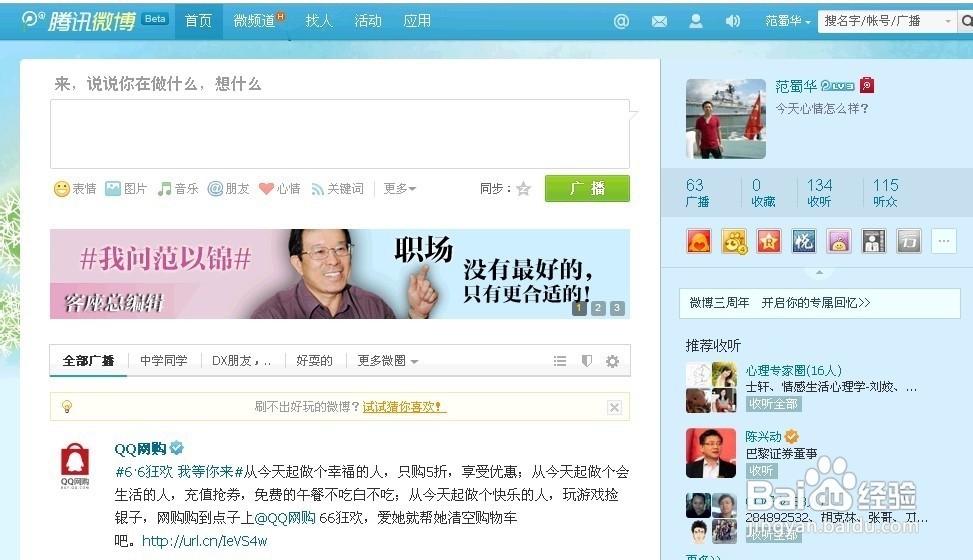Click the level badge next to 范蜀华

[x=837, y=86]
